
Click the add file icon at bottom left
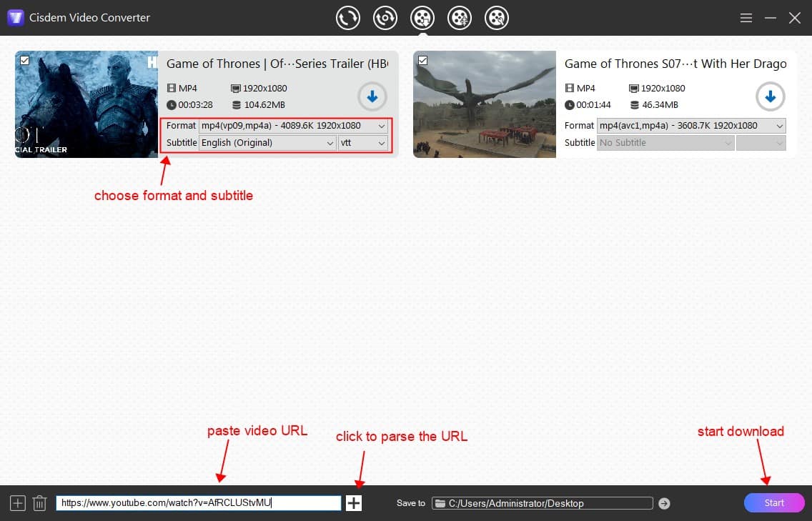(18, 503)
